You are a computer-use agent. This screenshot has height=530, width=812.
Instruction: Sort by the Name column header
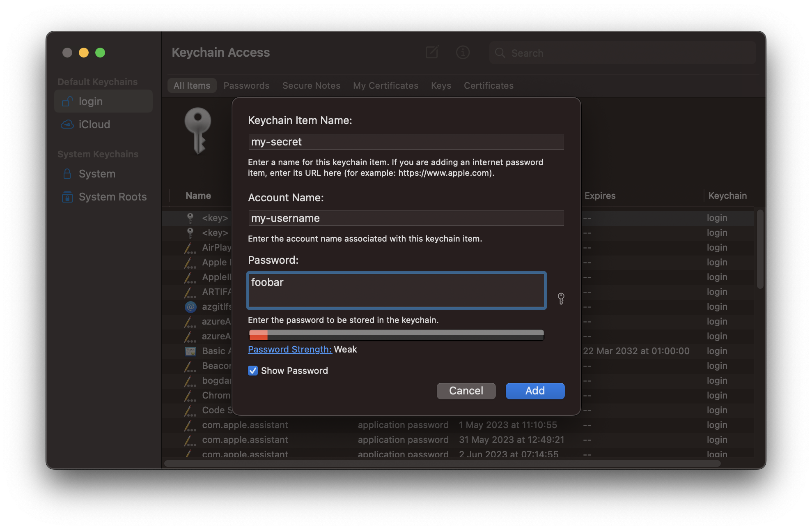click(198, 196)
